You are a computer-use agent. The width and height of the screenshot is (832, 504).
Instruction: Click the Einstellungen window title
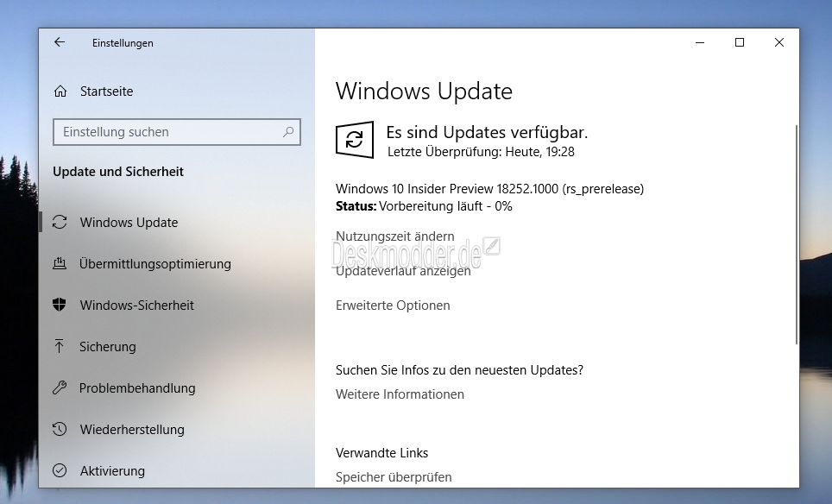(x=123, y=43)
